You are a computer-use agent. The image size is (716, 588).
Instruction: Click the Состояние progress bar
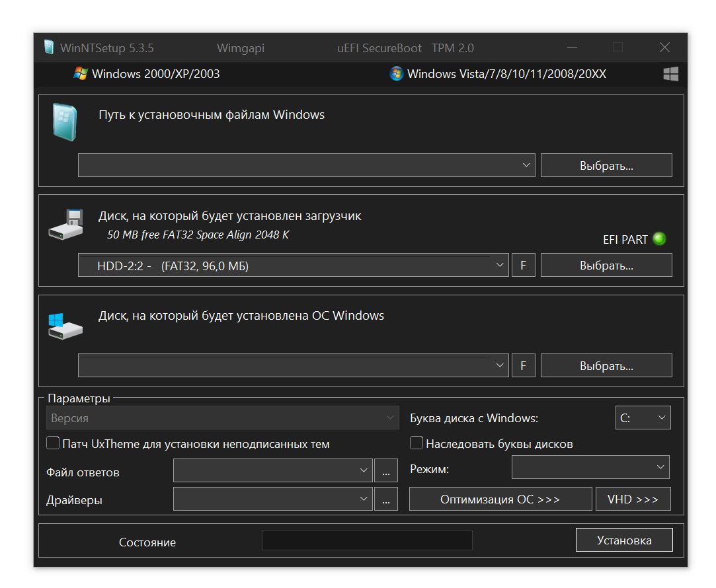pos(367,540)
